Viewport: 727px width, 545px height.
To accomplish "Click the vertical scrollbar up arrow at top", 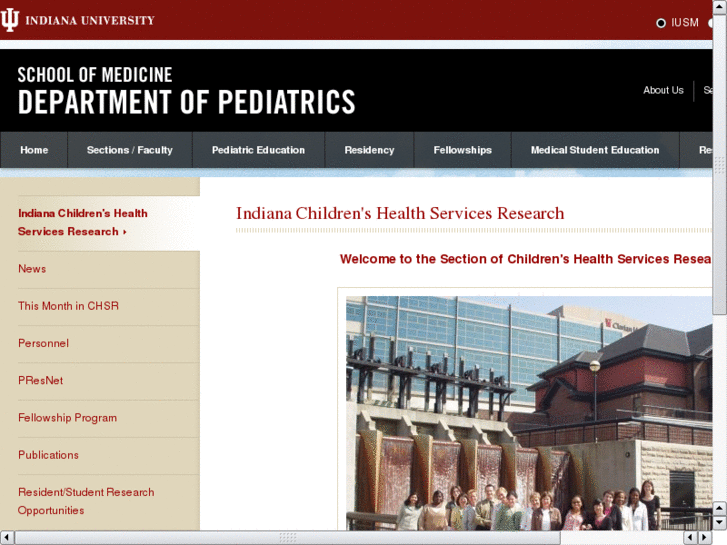I will click(x=719, y=6).
